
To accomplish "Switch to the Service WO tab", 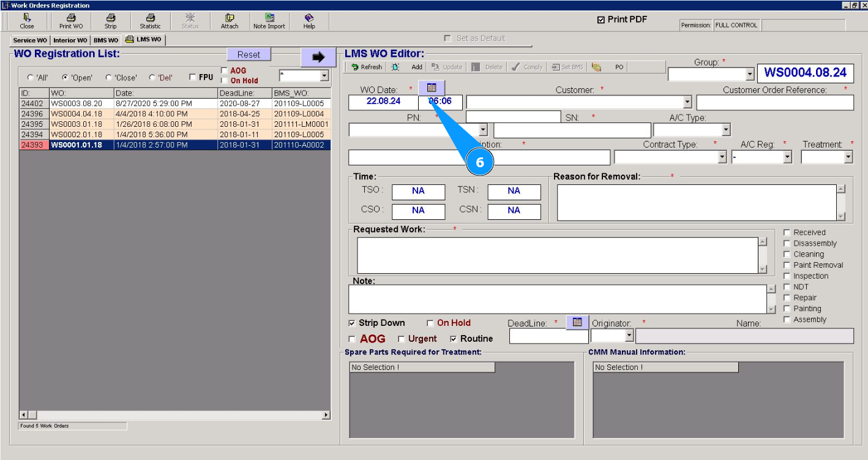I will (29, 40).
